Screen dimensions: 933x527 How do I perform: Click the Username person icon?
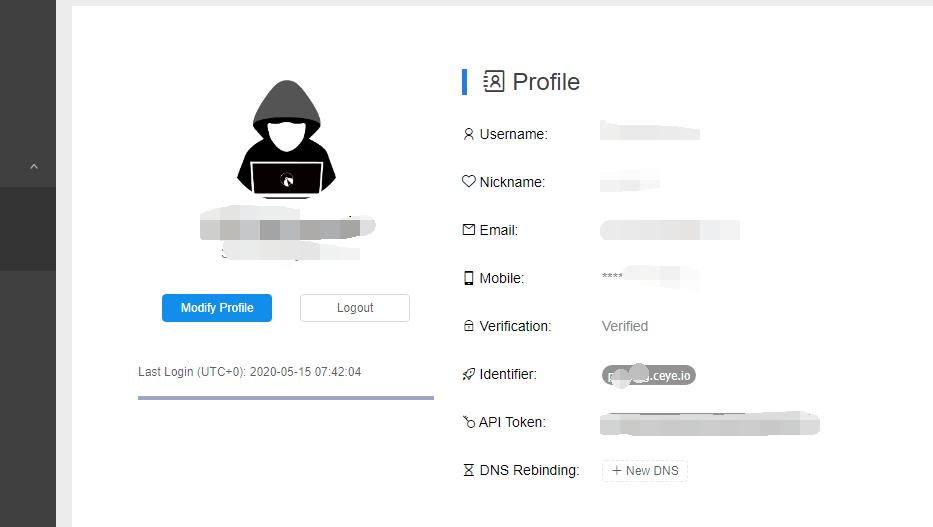(x=469, y=134)
